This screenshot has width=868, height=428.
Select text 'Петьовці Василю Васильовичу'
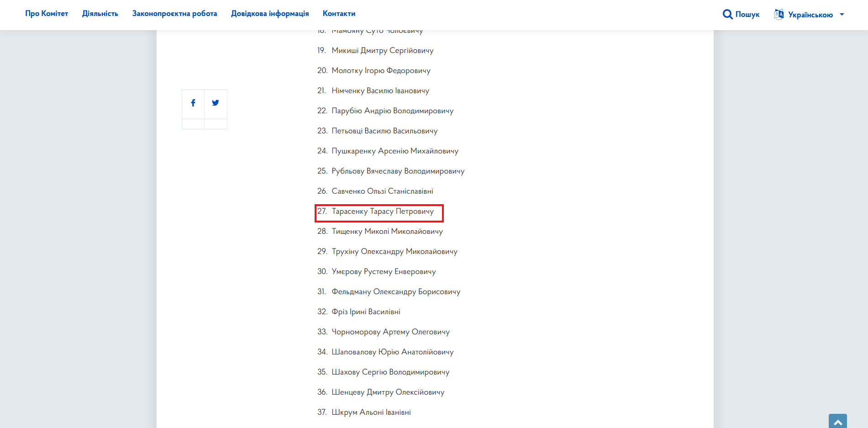point(384,131)
